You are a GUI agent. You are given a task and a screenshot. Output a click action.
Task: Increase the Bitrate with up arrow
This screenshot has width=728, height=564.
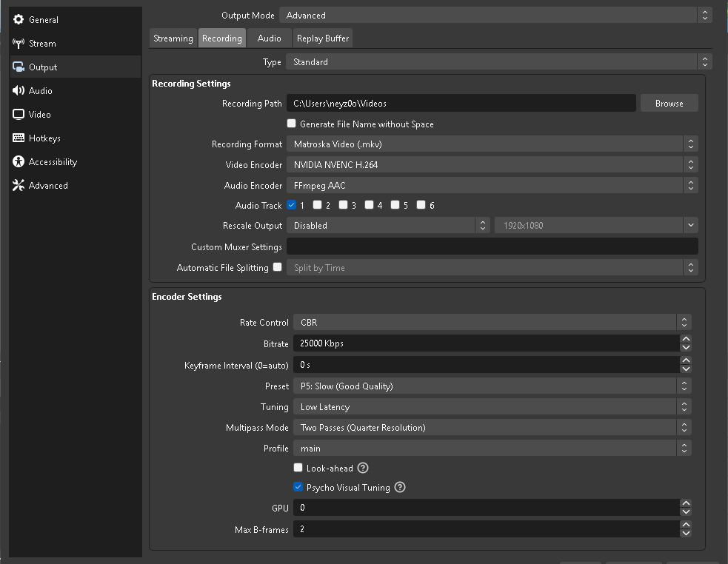686,339
